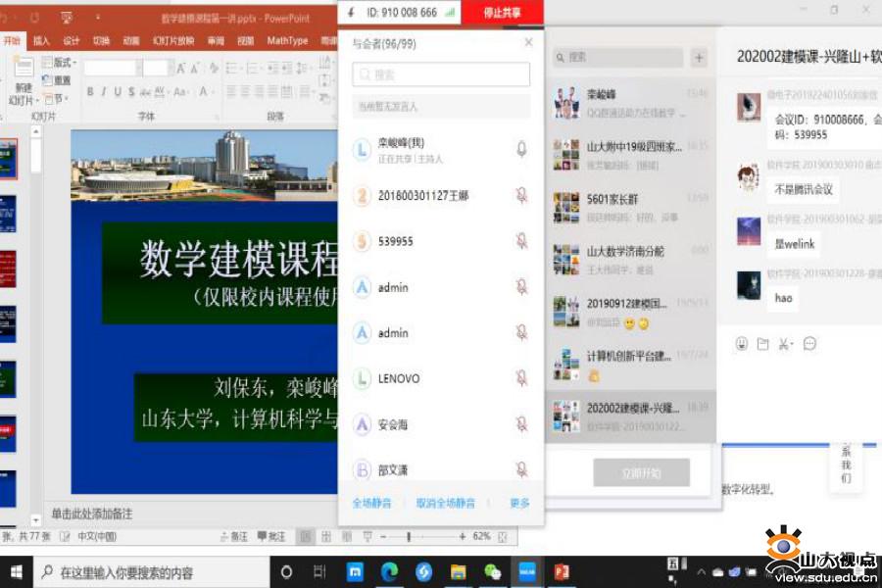Unmute the participant named LENOVO
The height and width of the screenshot is (588, 882).
coord(521,378)
